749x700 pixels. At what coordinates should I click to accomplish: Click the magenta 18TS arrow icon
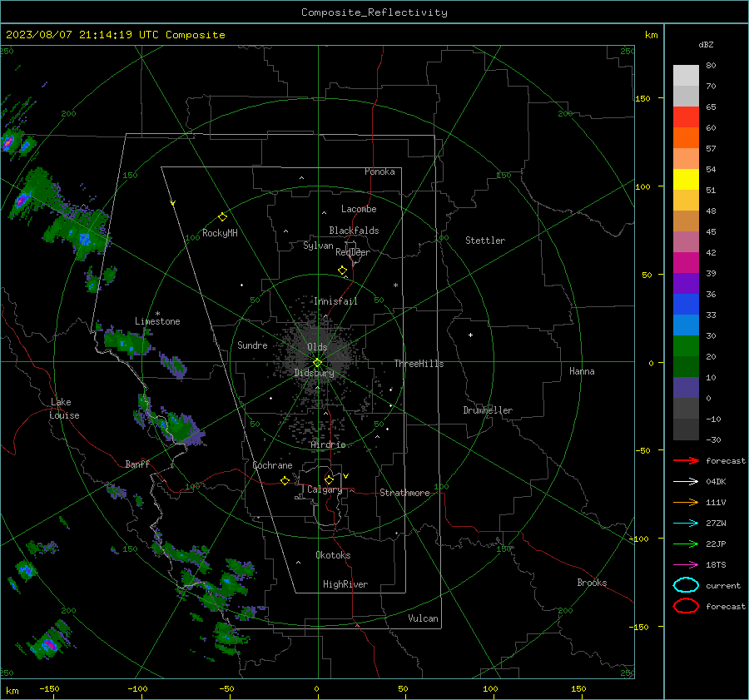(x=686, y=565)
